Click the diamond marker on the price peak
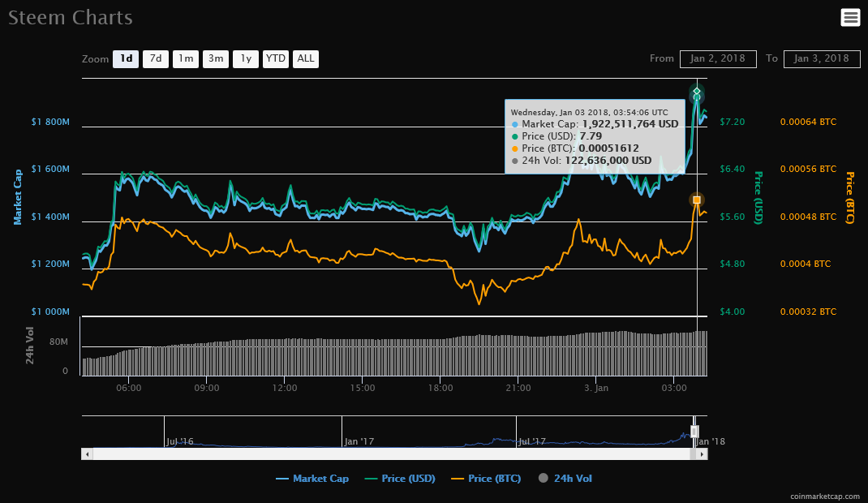The width and height of the screenshot is (868, 503). pyautogui.click(x=697, y=92)
